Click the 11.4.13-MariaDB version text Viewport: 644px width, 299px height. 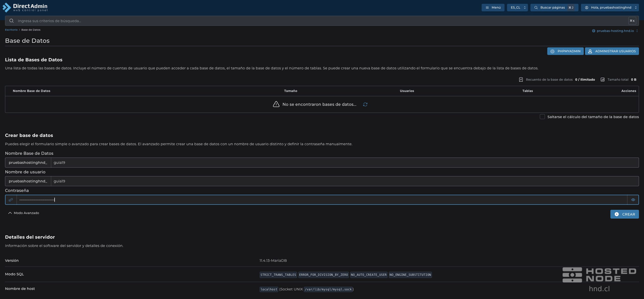point(273,260)
